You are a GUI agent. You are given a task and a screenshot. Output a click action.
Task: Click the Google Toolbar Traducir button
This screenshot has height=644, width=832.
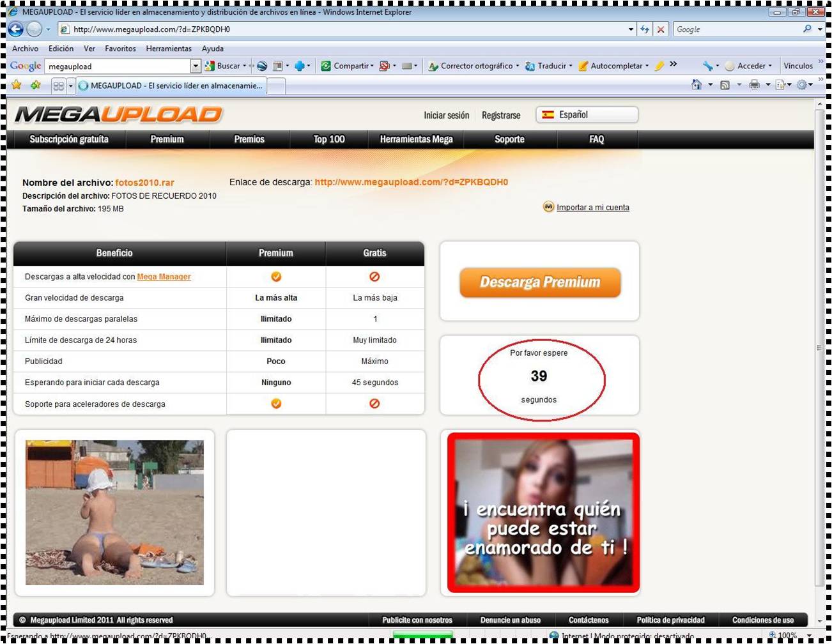tap(548, 66)
